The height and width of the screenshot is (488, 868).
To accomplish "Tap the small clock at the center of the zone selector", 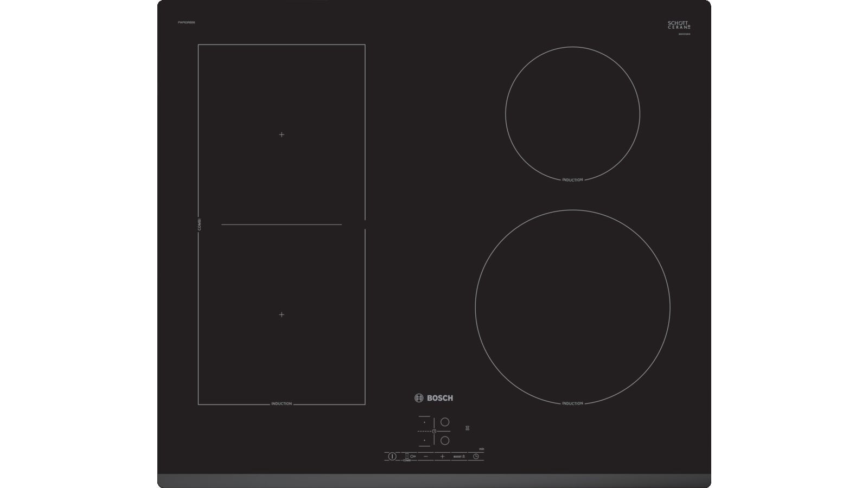I will 434,431.
